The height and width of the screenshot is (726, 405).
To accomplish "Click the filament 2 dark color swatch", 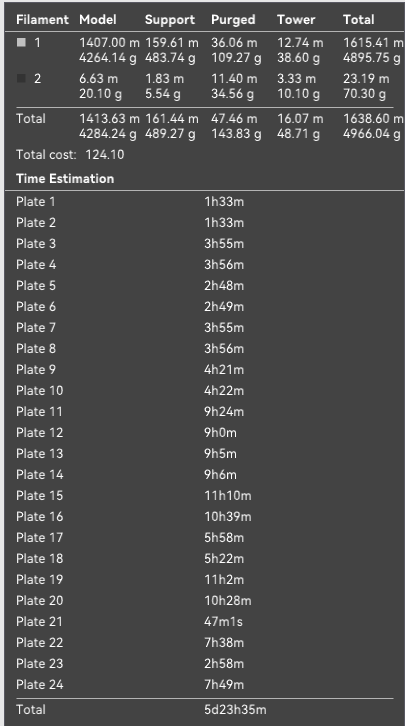I will [21, 79].
